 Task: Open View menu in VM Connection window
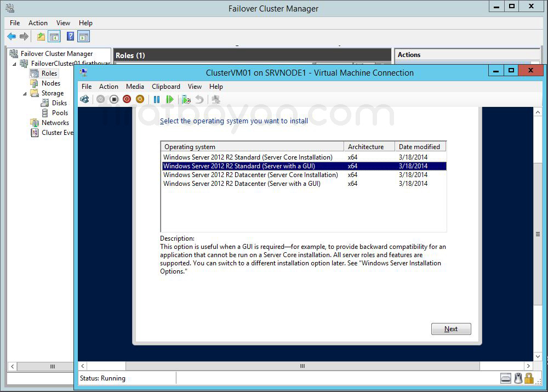tap(195, 87)
